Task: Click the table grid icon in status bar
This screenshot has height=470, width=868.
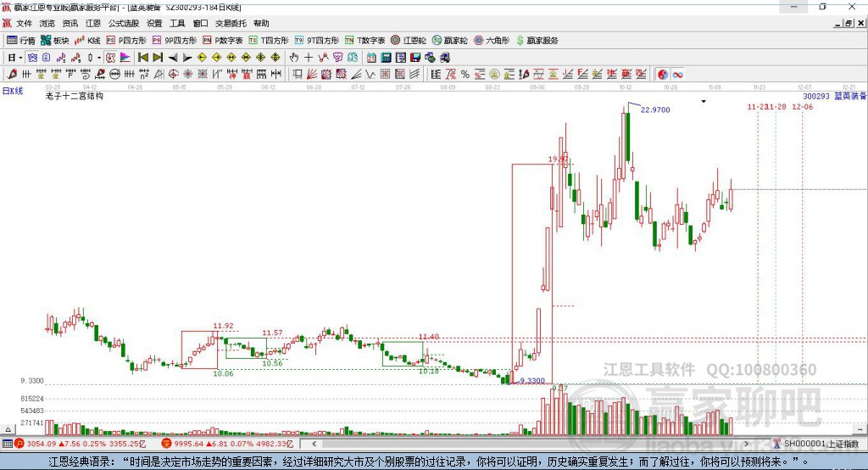Action: [x=7, y=444]
